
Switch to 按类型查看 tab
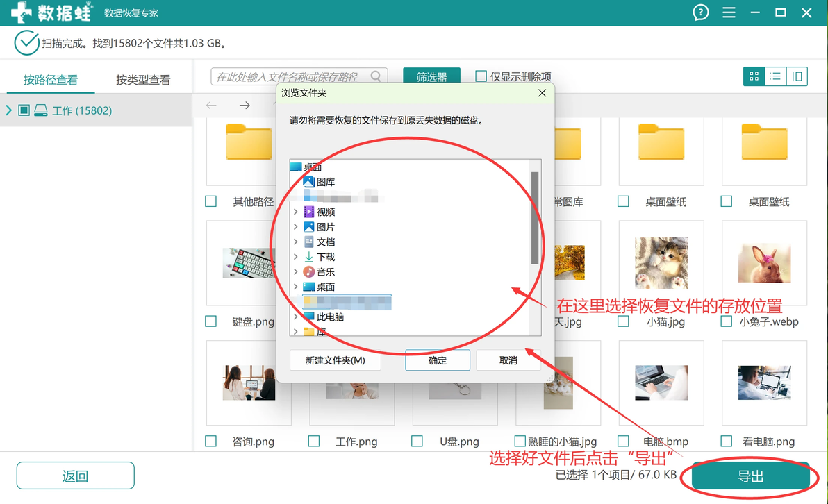click(x=143, y=80)
